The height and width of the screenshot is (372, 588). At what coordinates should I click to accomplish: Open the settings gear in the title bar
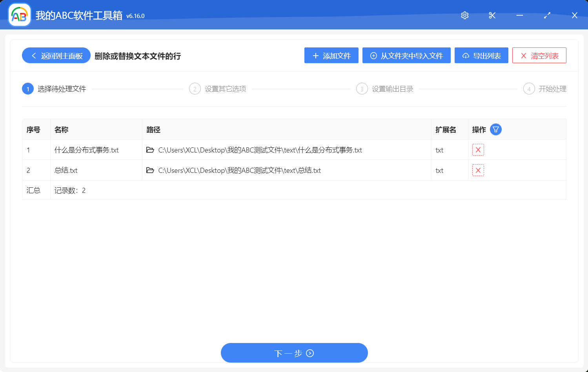coord(464,15)
